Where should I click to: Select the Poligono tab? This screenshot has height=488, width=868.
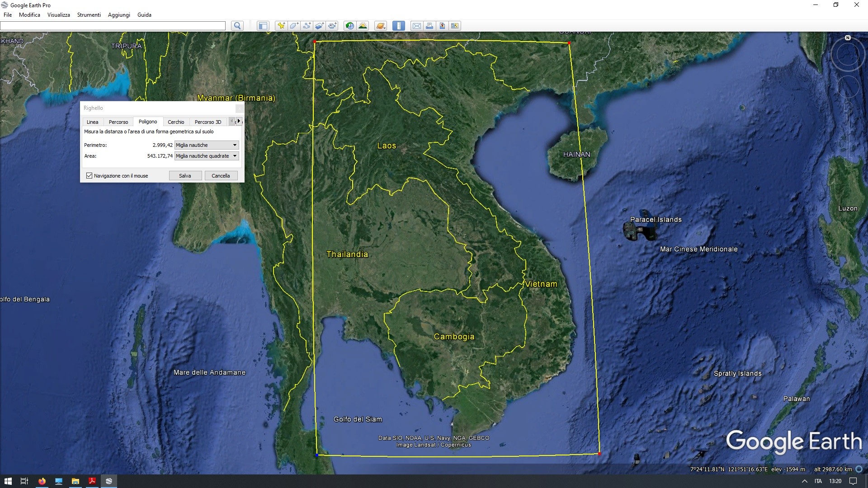pyautogui.click(x=148, y=122)
